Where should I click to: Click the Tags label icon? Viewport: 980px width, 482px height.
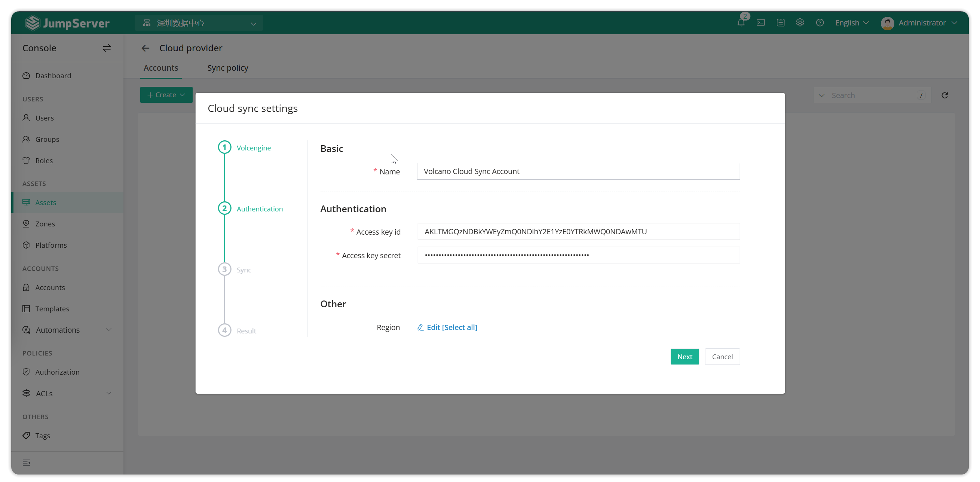pos(26,435)
